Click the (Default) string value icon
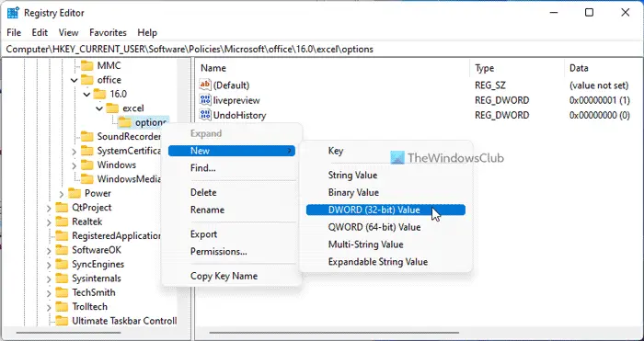The height and width of the screenshot is (341, 644). tap(204, 85)
